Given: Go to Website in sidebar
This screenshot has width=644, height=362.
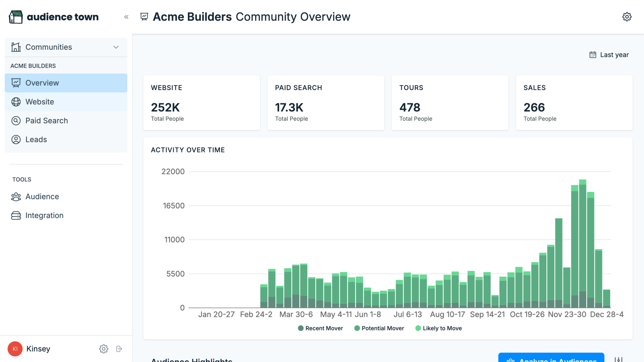Looking at the screenshot, I should point(40,102).
